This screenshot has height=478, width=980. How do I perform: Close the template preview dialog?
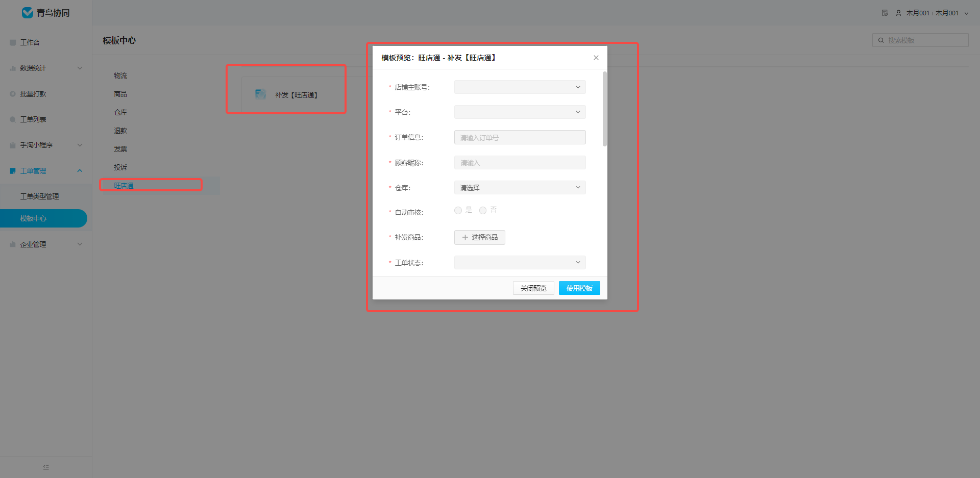596,58
